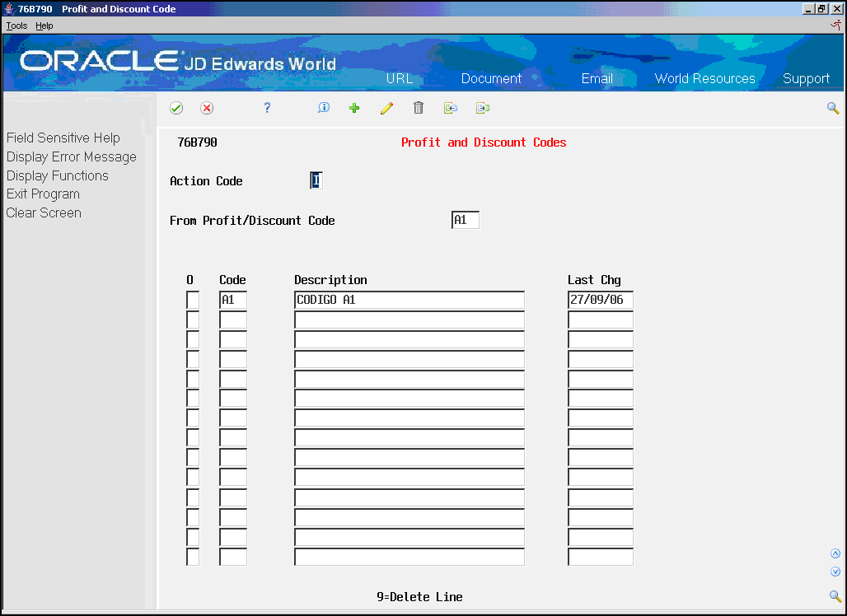Open the blue question mark help icon

tap(267, 108)
